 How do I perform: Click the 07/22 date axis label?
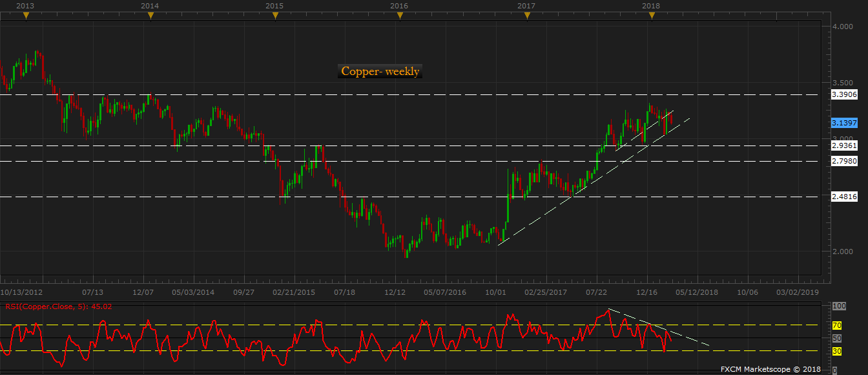(x=596, y=292)
